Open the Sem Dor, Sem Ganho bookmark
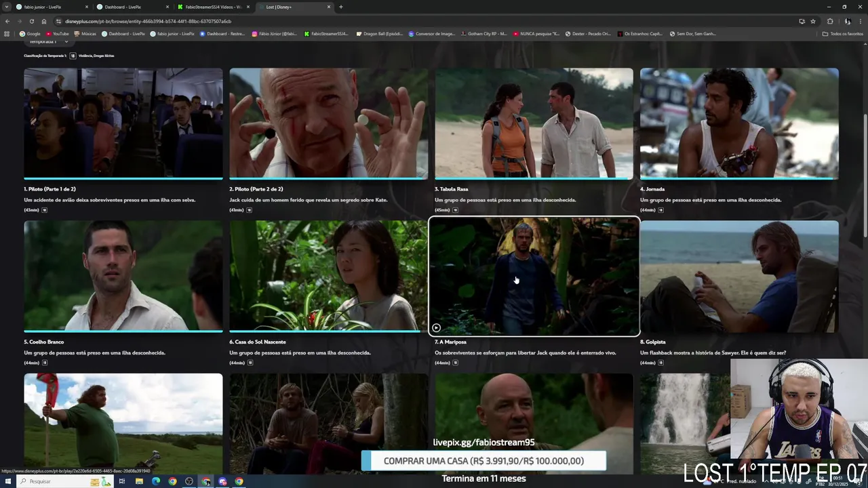868x488 pixels. (692, 34)
